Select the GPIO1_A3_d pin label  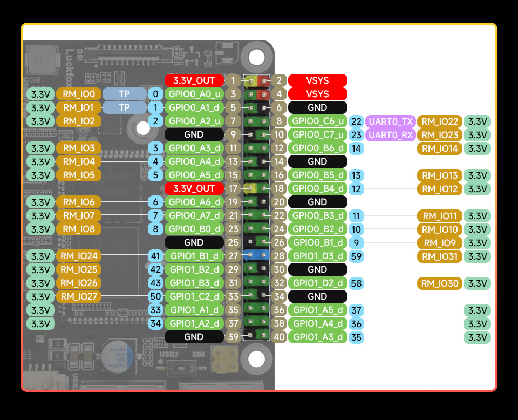coord(317,337)
